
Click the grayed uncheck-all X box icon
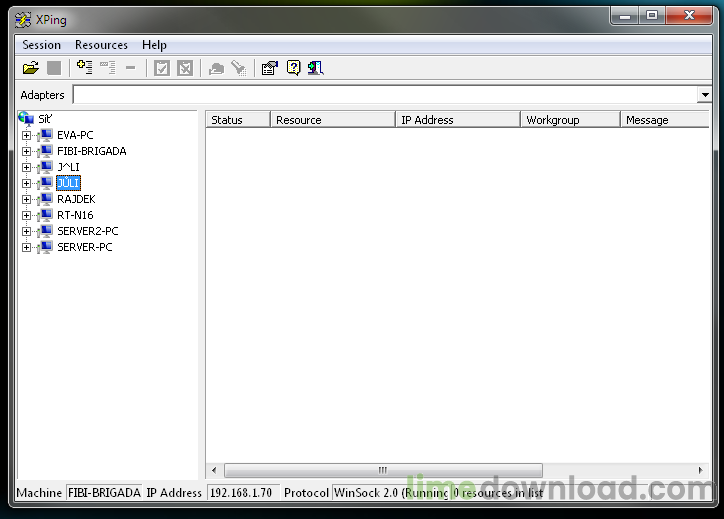[185, 68]
